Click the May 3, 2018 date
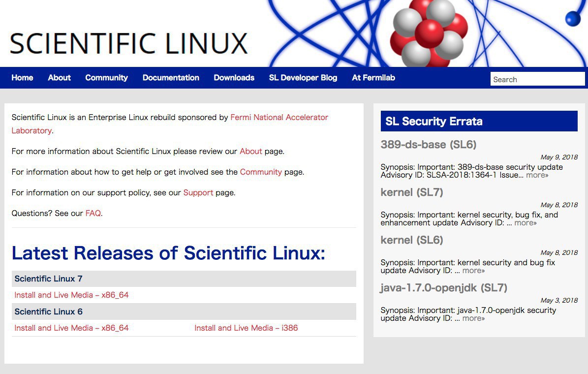Viewport: 588px width, 374px height. [x=559, y=300]
